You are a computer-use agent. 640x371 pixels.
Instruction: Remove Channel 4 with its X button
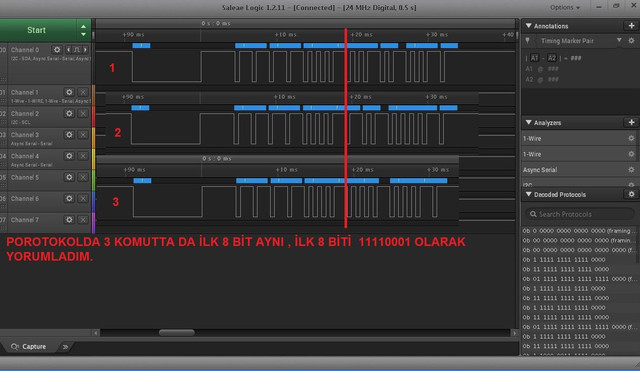point(83,156)
